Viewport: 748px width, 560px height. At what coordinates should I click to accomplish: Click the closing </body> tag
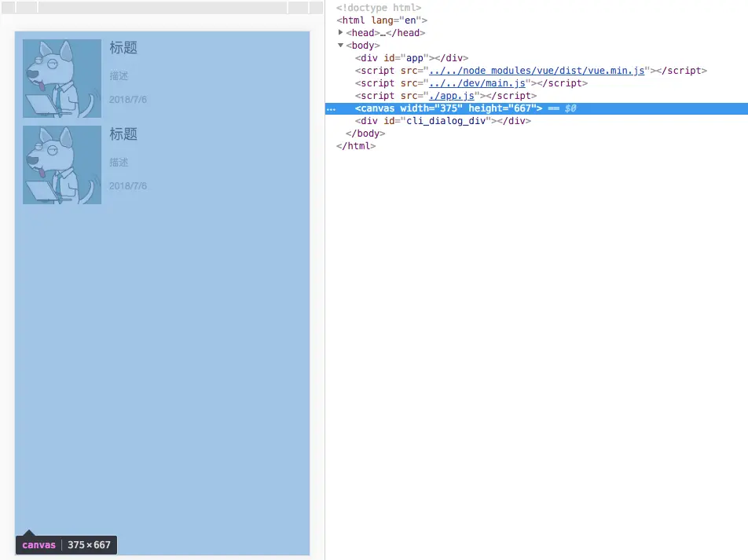click(x=365, y=134)
